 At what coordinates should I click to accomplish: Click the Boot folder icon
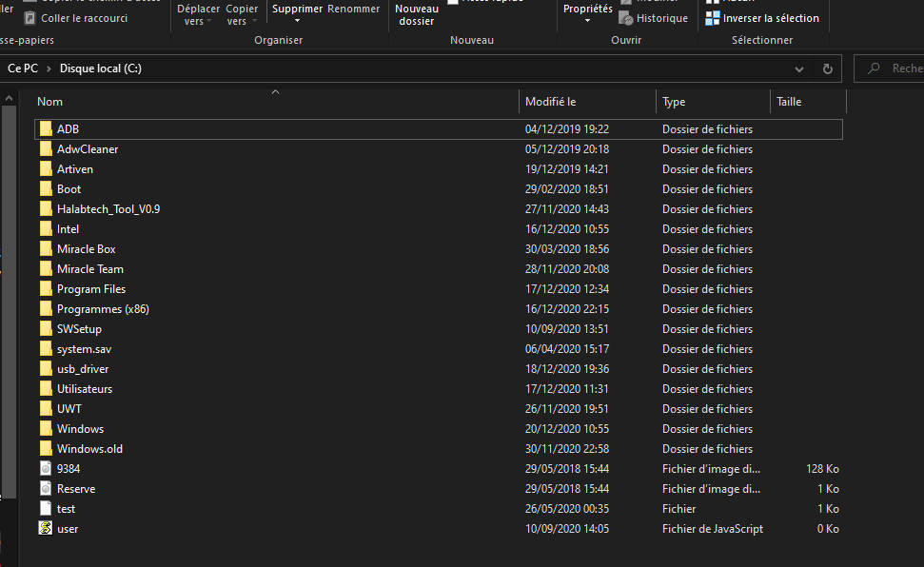(46, 189)
